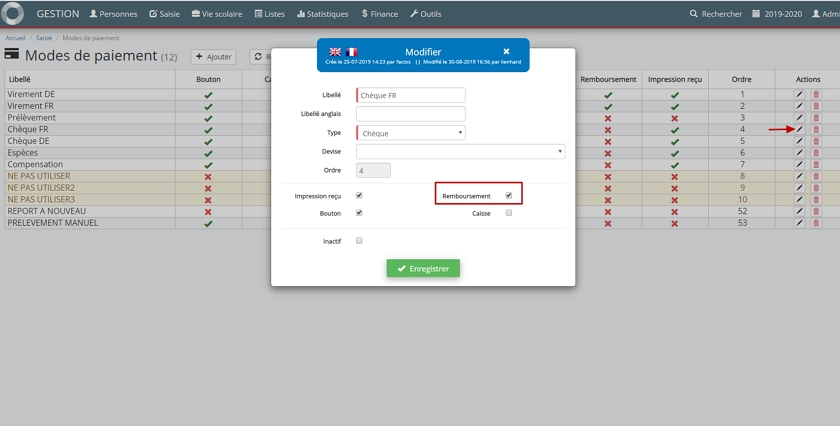This screenshot has width=840, height=426.
Task: Click the Impression reçu column header
Action: (x=675, y=79)
